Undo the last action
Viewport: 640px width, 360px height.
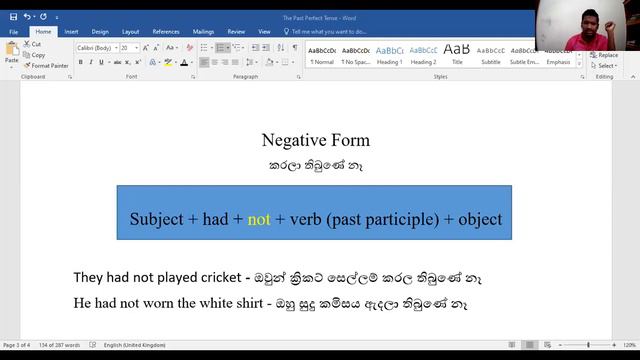[27, 17]
